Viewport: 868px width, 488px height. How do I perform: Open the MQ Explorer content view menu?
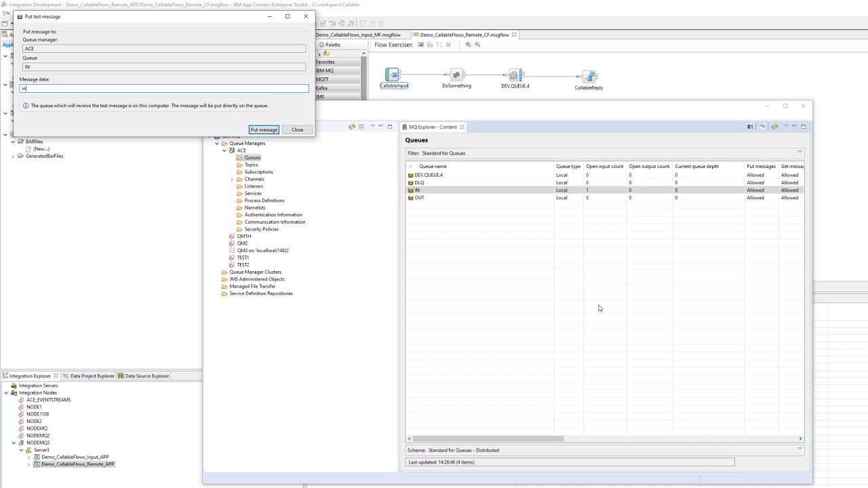pos(786,127)
